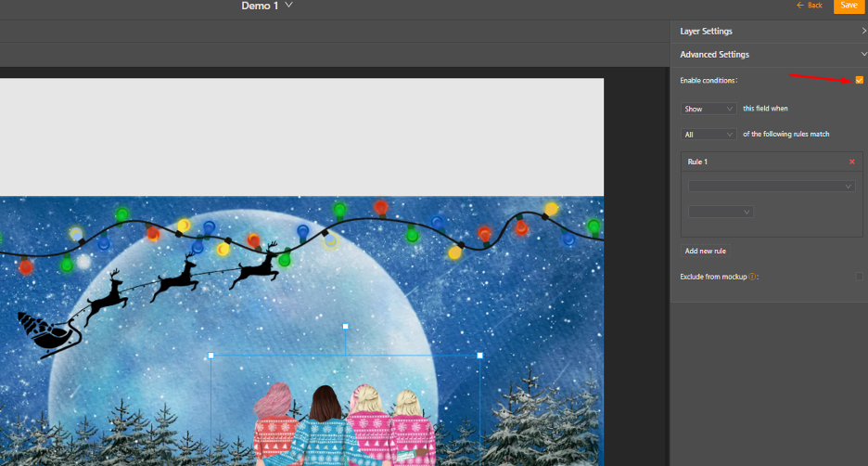
Task: Select 'of the following rules match' text
Action: 786,134
